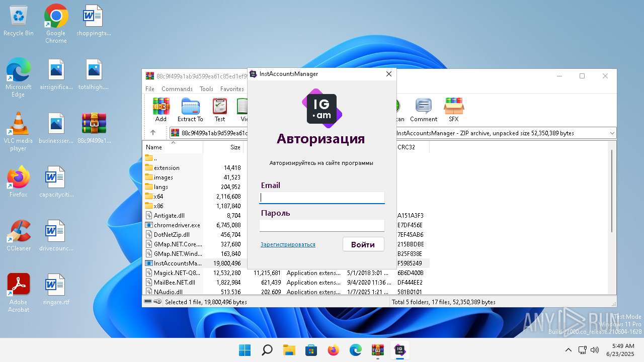The image size is (644, 362).
Task: Open the Windows Start menu
Action: 245,350
